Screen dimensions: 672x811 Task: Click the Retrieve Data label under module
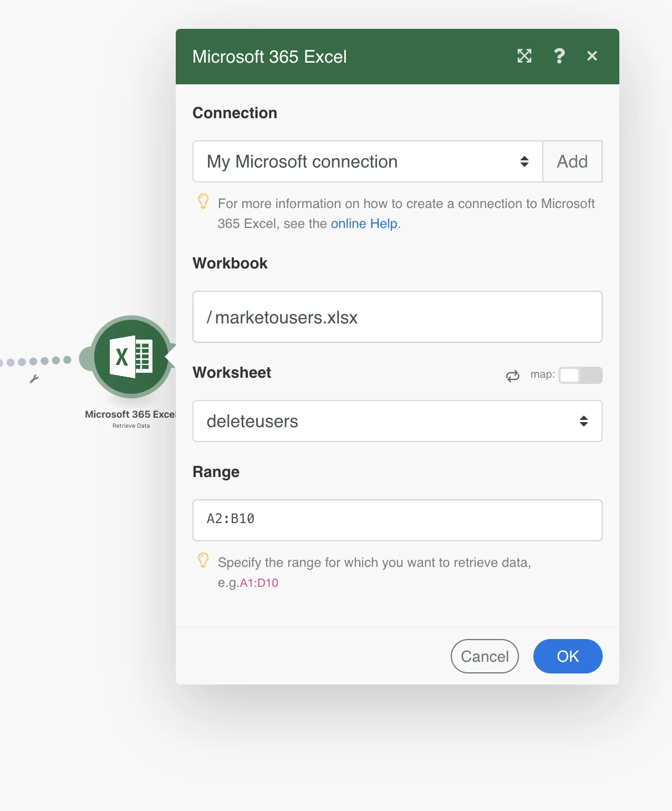click(131, 426)
